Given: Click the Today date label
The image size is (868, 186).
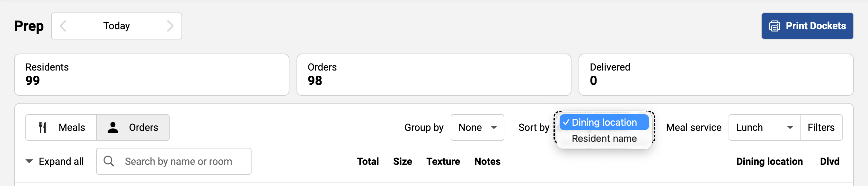Looking at the screenshot, I should [x=117, y=26].
